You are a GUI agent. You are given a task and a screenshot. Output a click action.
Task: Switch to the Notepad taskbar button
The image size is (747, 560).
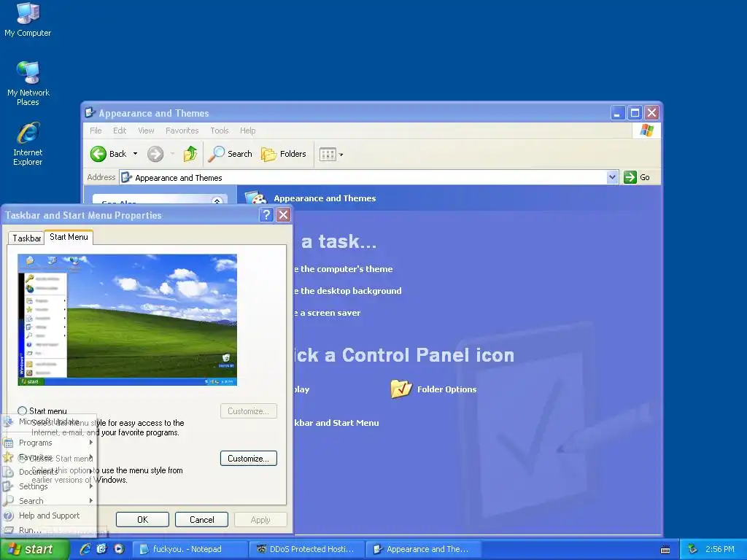(190, 549)
